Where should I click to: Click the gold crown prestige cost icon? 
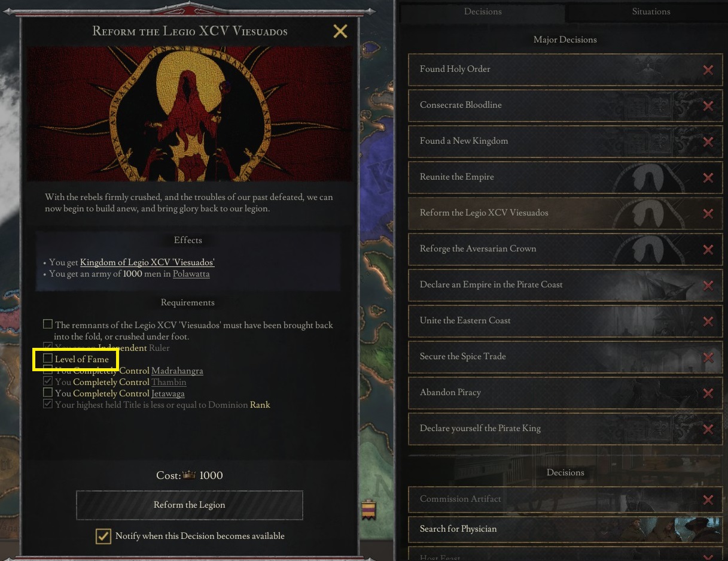tap(190, 475)
